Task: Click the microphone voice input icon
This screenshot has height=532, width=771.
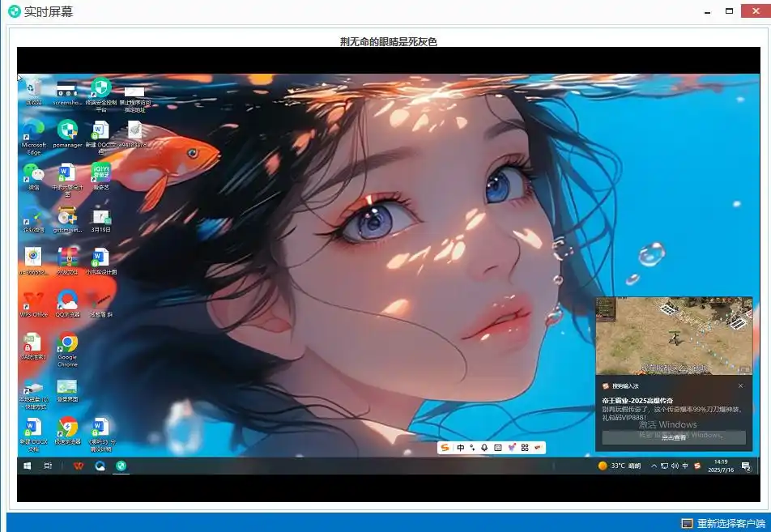Action: pos(484,448)
